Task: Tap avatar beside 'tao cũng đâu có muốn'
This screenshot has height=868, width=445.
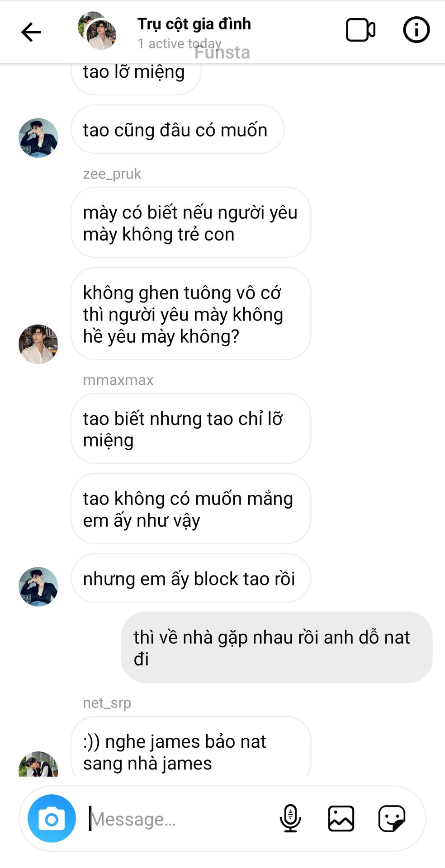Action: (38, 138)
